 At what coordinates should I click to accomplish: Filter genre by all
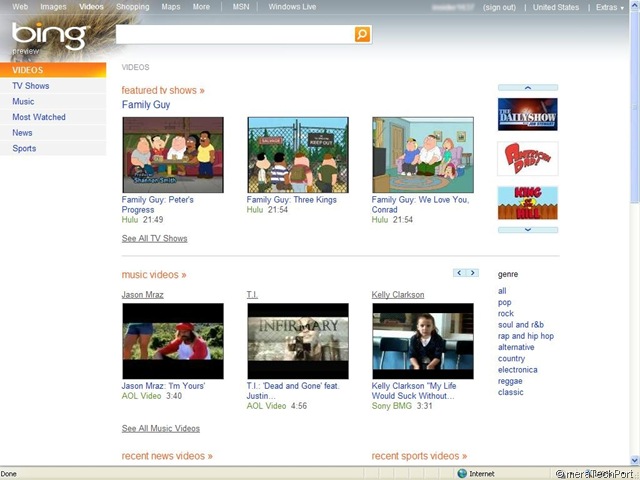click(x=502, y=291)
